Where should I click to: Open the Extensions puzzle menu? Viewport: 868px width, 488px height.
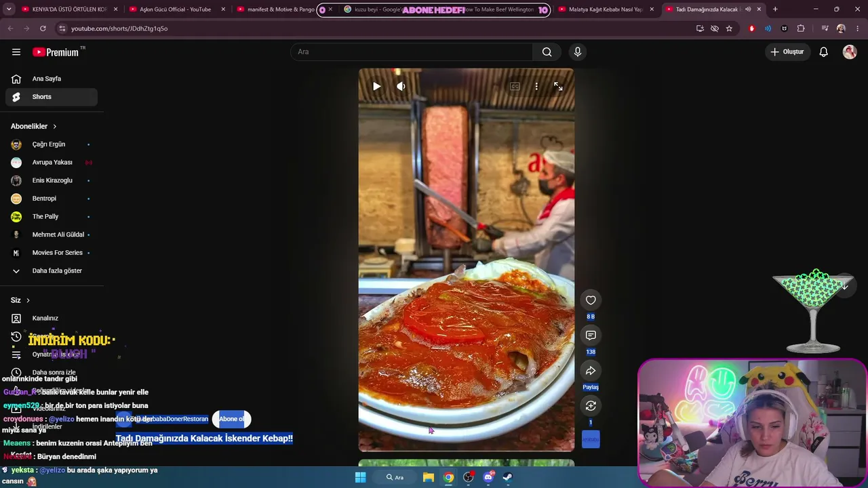[801, 28]
